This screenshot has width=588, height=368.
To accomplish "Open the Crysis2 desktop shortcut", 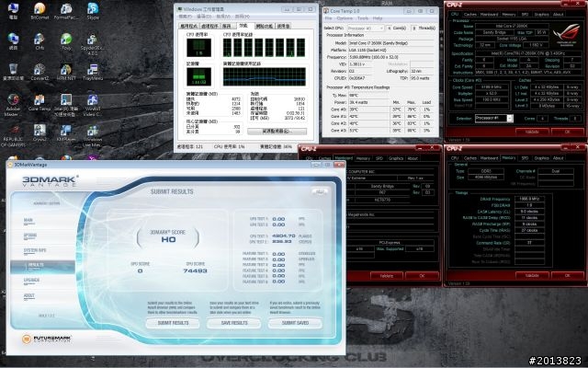I will (x=40, y=132).
